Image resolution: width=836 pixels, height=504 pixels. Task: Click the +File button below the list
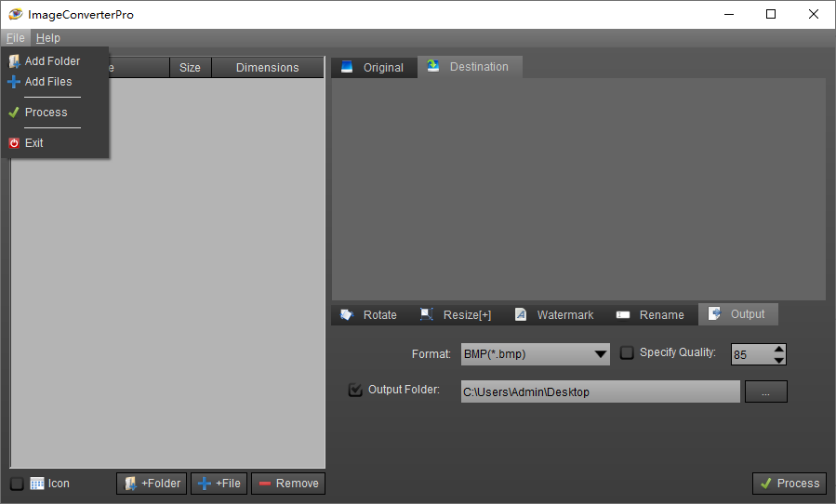tap(219, 484)
